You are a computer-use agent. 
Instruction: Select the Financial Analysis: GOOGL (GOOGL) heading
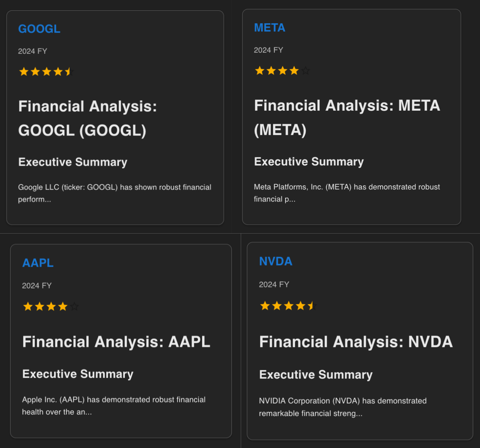88,118
